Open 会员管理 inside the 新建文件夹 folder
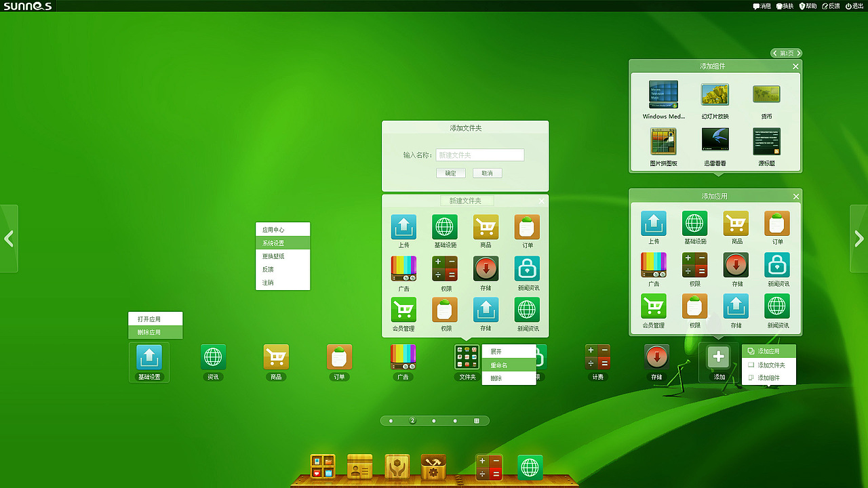This screenshot has height=488, width=868. [x=403, y=310]
